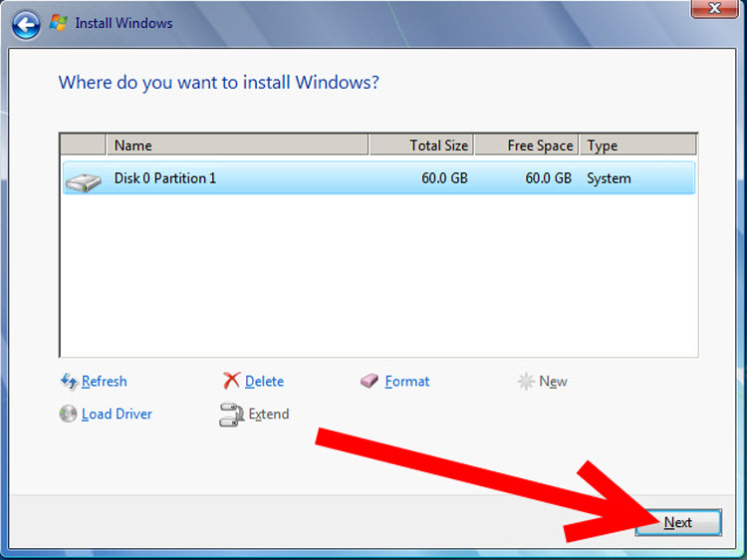Screen dimensions: 747x560
Task: Click the 60.0 GB Free Space value
Action: tap(549, 178)
